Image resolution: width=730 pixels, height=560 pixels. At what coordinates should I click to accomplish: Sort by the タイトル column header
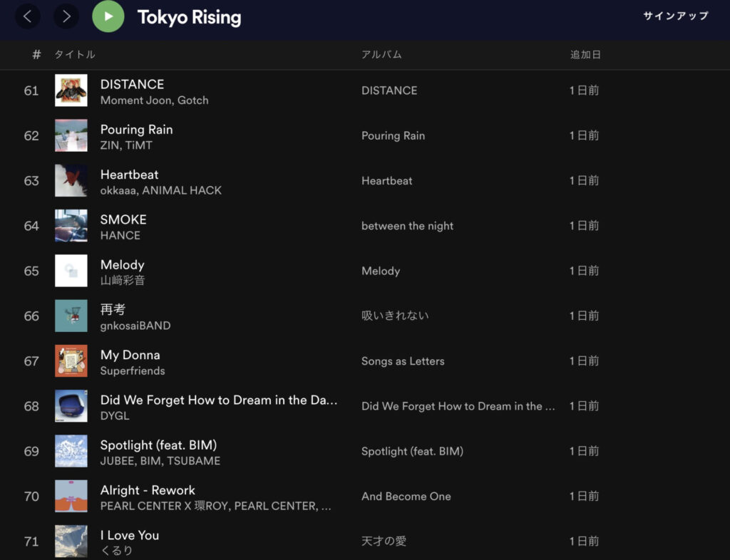(74, 54)
